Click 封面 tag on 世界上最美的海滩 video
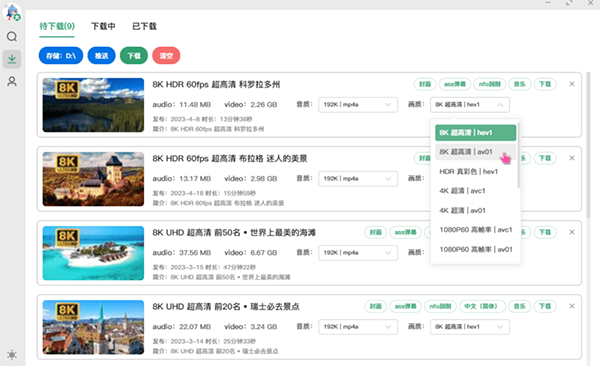Image resolution: width=600 pixels, height=366 pixels. [375, 232]
